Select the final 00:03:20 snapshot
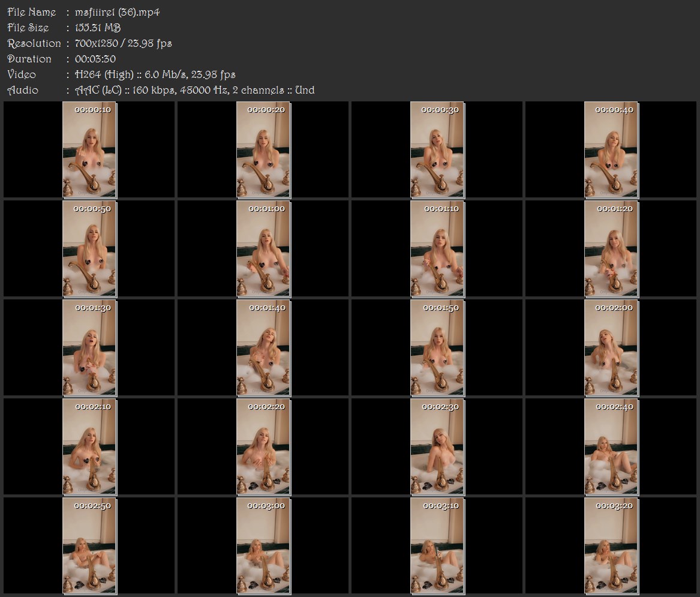This screenshot has width=700, height=597. [612, 546]
